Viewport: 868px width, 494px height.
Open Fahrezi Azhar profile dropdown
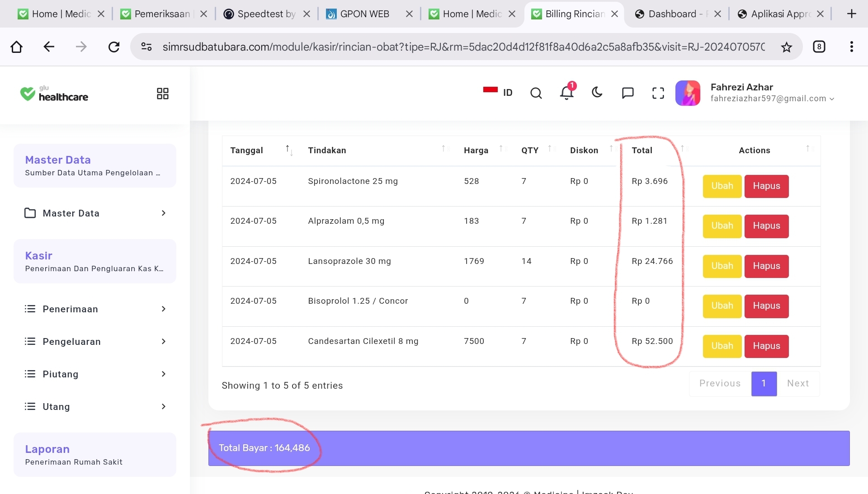[773, 93]
